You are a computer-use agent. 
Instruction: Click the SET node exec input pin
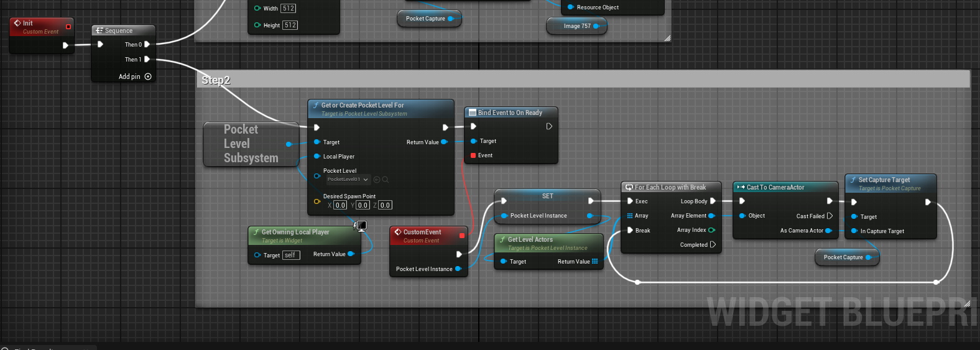[x=504, y=201]
